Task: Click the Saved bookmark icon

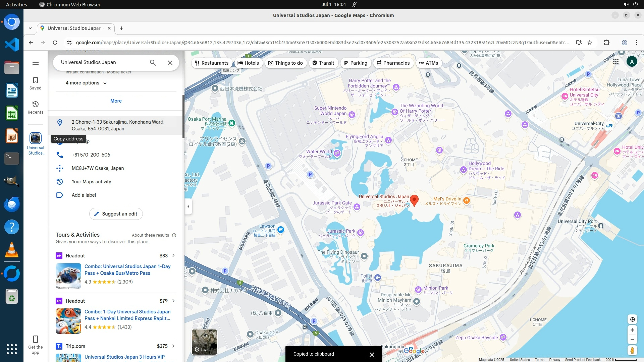Action: click(x=36, y=80)
